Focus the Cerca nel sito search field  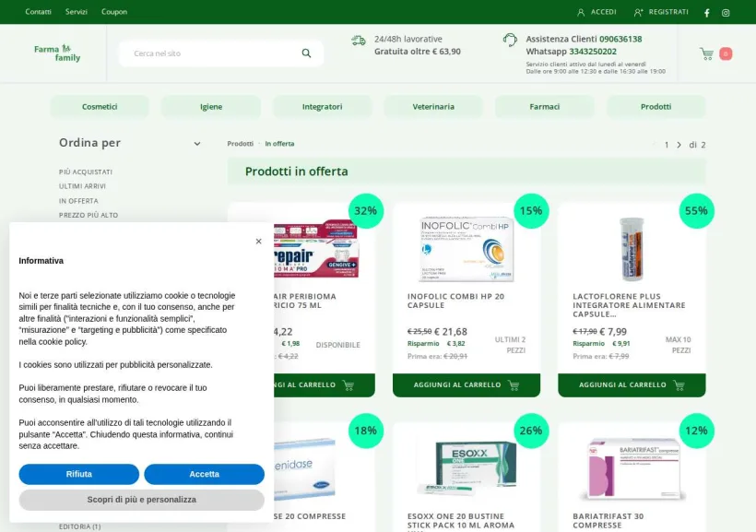point(221,53)
